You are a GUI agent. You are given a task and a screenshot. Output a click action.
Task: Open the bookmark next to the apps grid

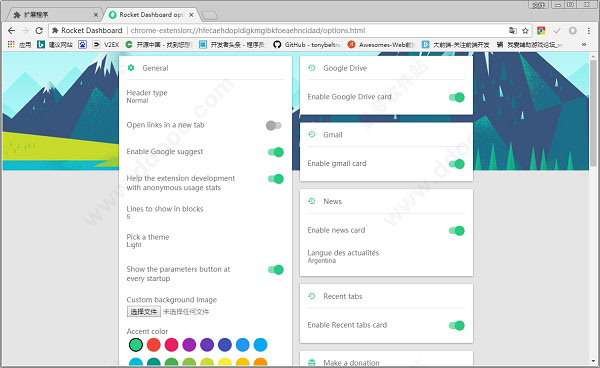point(55,44)
